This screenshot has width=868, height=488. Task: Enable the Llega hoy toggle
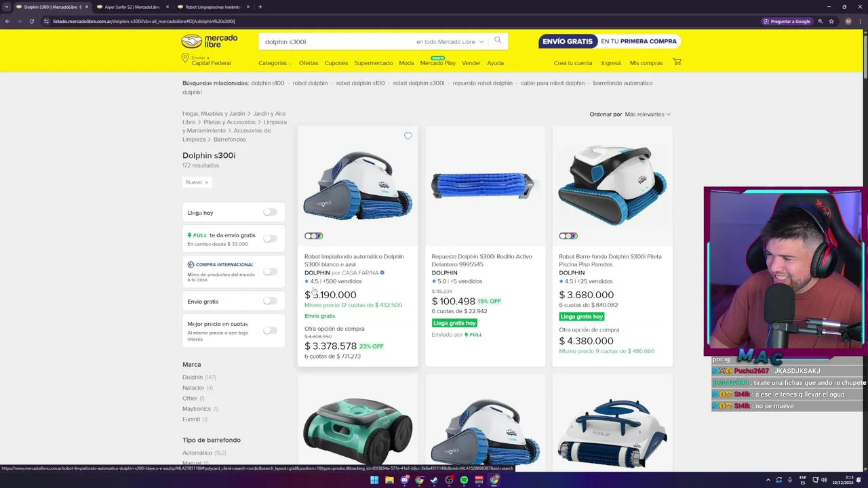[270, 212]
